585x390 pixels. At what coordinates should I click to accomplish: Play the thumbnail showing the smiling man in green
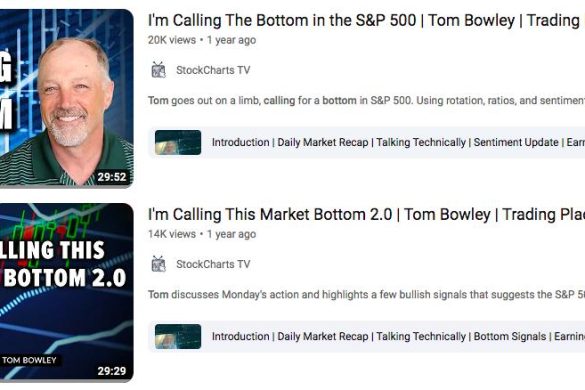click(66, 98)
